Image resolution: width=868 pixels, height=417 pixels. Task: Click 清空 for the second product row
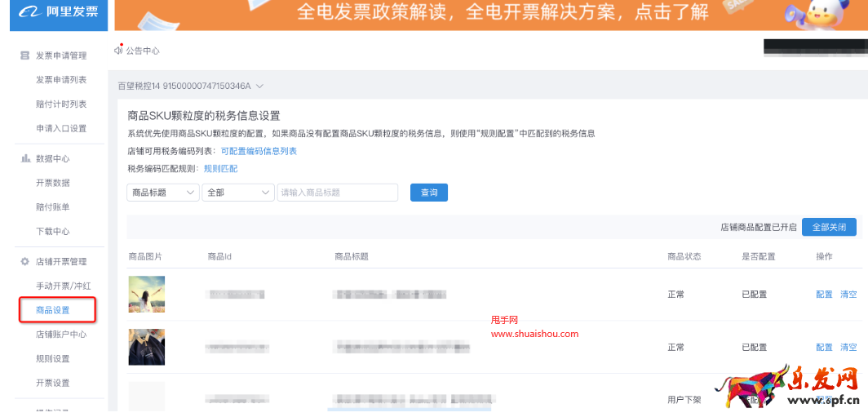(848, 348)
